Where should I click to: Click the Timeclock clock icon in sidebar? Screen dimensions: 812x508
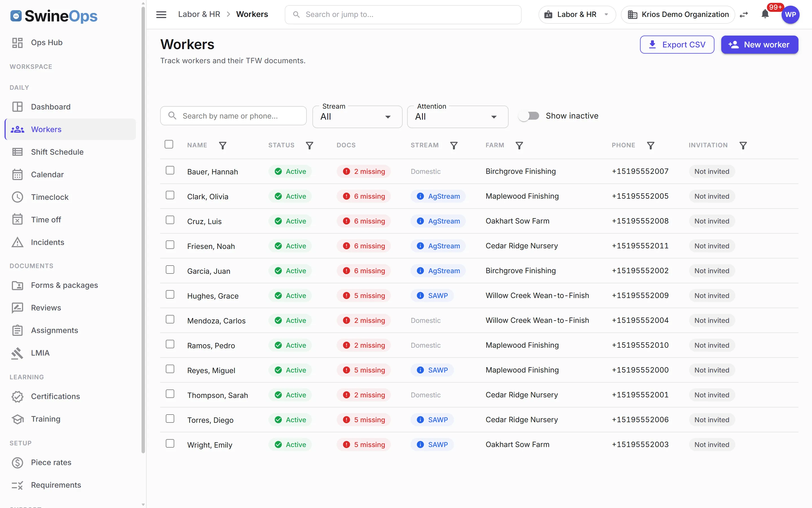click(17, 197)
